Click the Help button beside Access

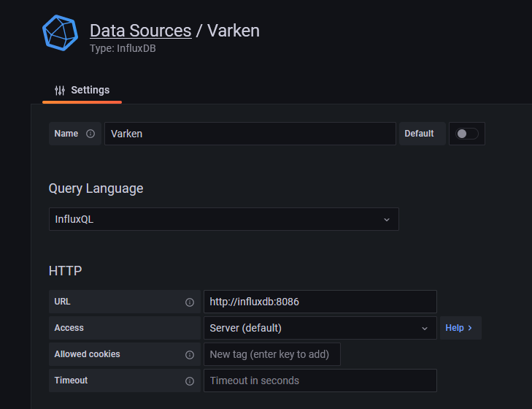(x=460, y=328)
